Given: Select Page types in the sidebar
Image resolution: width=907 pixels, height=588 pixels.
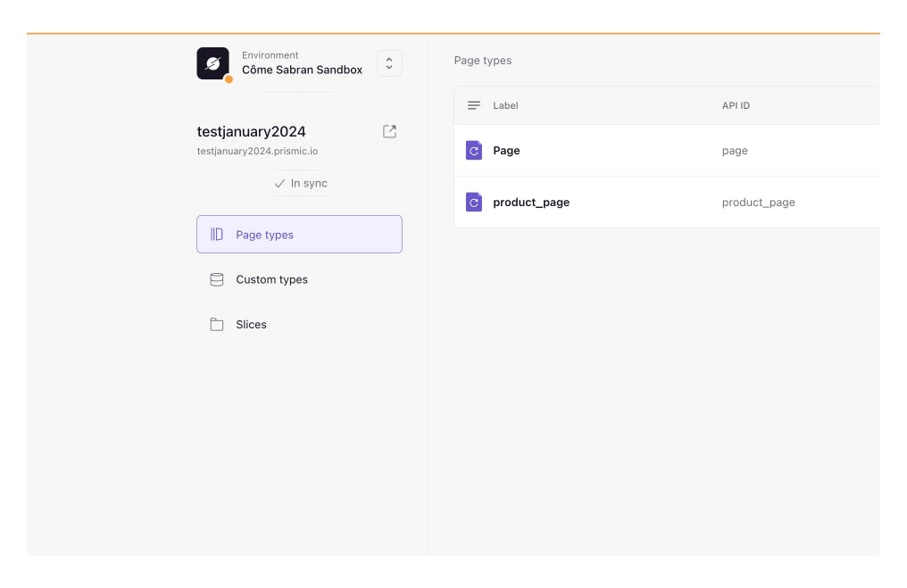Looking at the screenshot, I should pos(299,235).
